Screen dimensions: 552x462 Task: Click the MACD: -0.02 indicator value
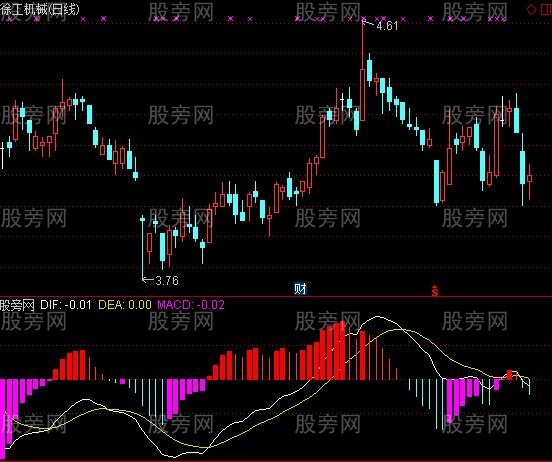190,305
